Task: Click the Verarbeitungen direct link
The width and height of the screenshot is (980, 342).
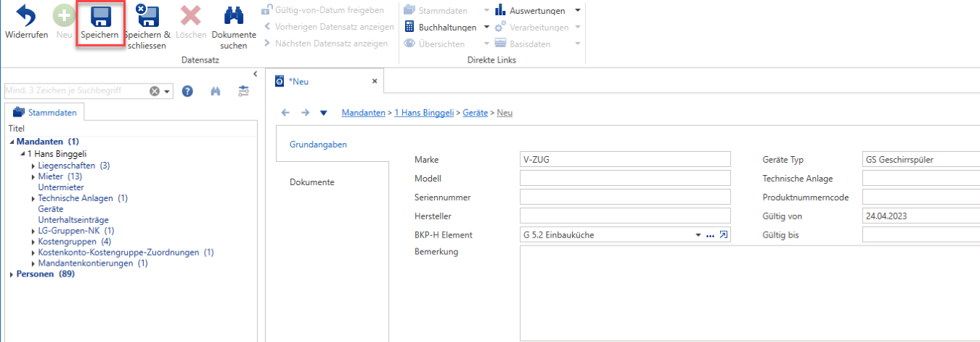Action: pos(531,27)
